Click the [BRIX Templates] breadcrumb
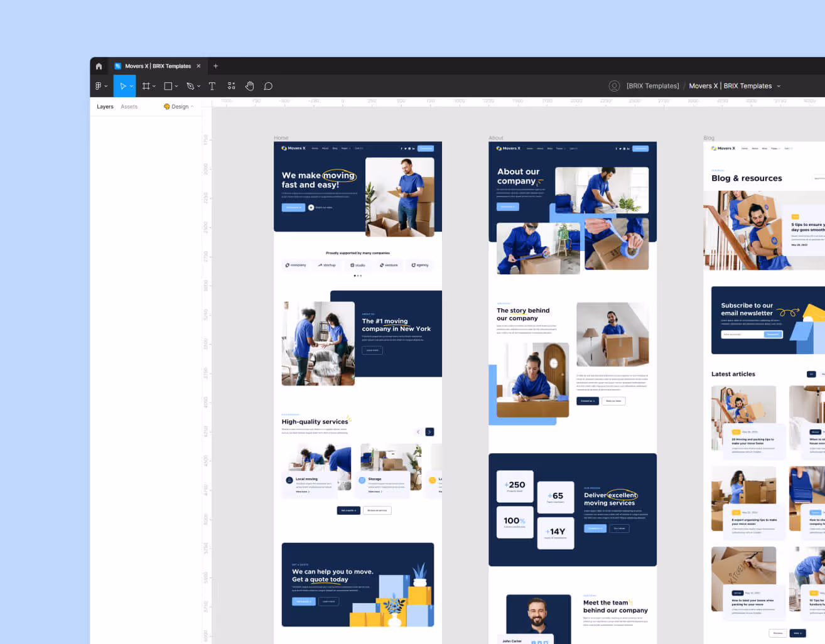This screenshot has width=825, height=644. click(x=653, y=86)
